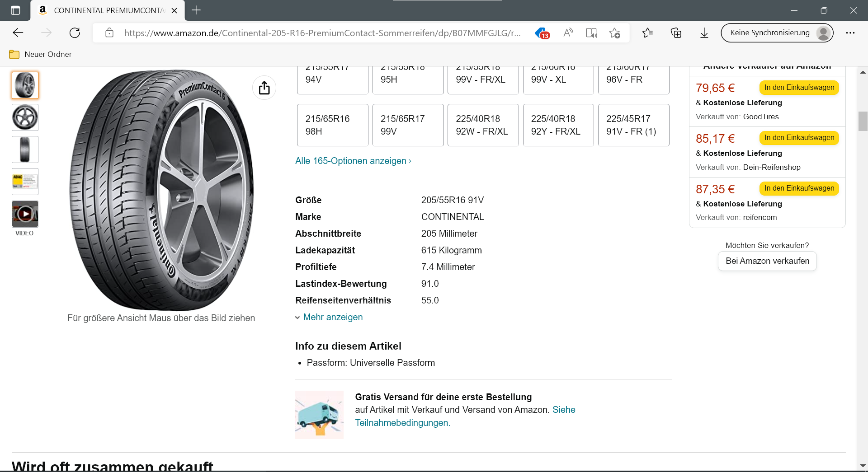Open Keine Synchronisierung profile menu
The width and height of the screenshot is (868, 472).
click(776, 33)
